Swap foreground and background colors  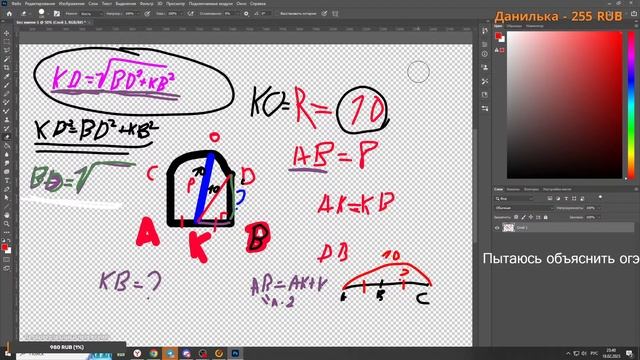pos(9,240)
